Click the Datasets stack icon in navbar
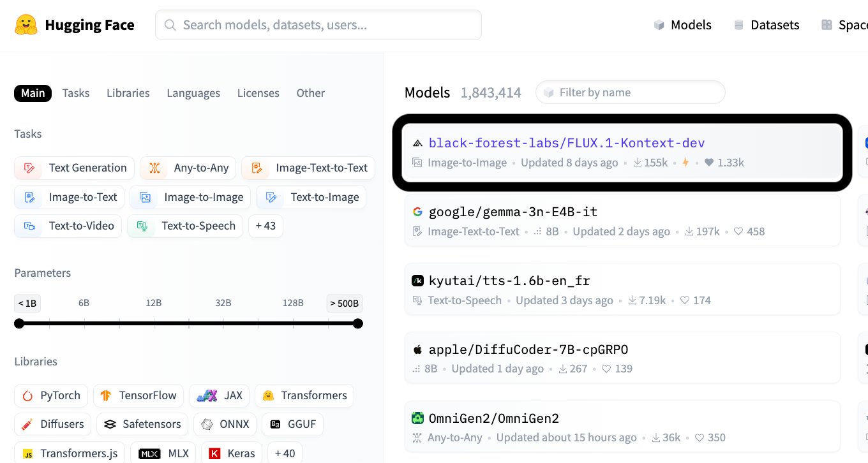The height and width of the screenshot is (463, 868). pyautogui.click(x=739, y=25)
